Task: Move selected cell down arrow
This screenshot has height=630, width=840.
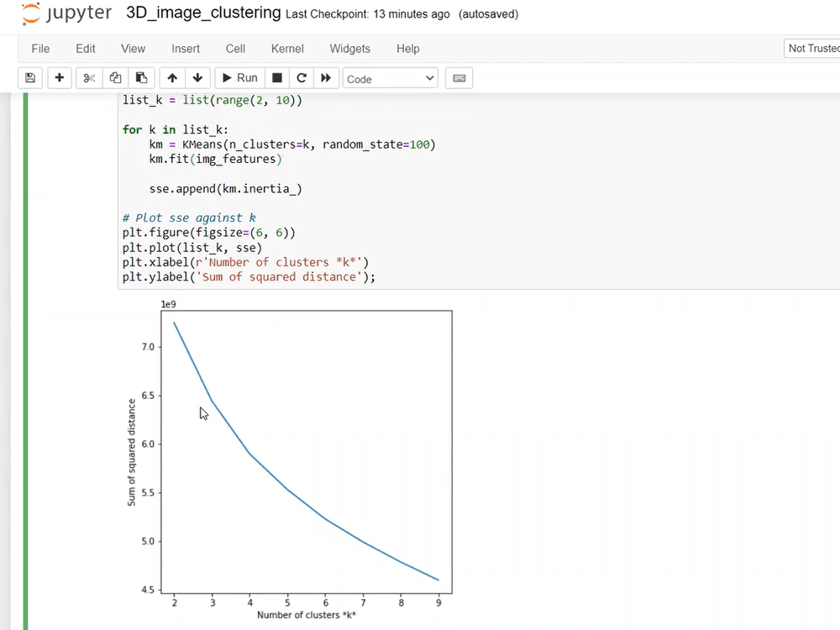Action: pyautogui.click(x=197, y=78)
